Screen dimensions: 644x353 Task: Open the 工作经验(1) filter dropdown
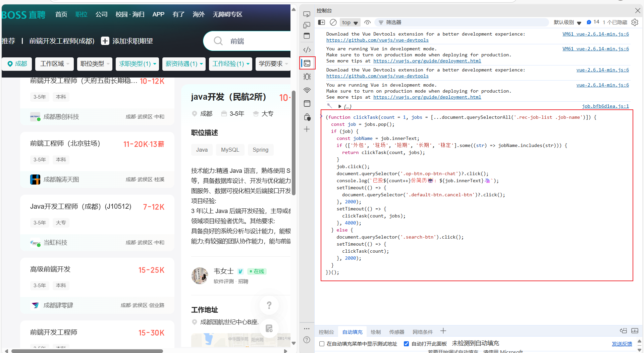(230, 64)
